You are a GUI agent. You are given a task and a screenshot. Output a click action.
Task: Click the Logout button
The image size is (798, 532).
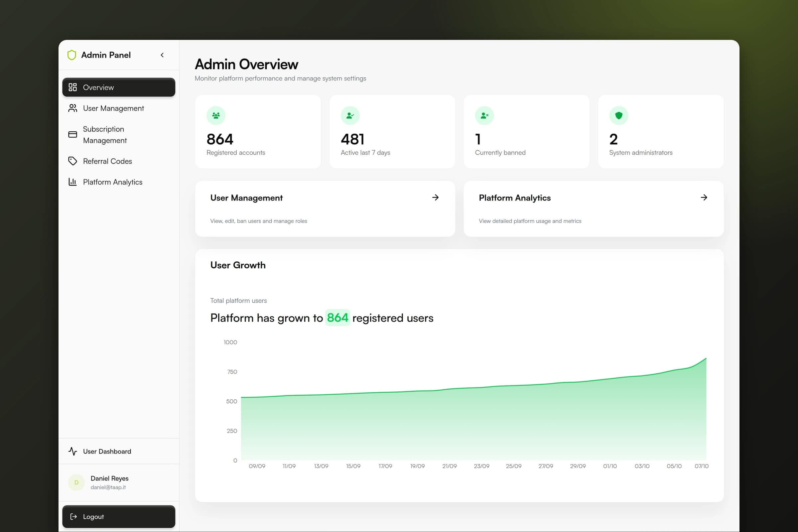coord(119,516)
